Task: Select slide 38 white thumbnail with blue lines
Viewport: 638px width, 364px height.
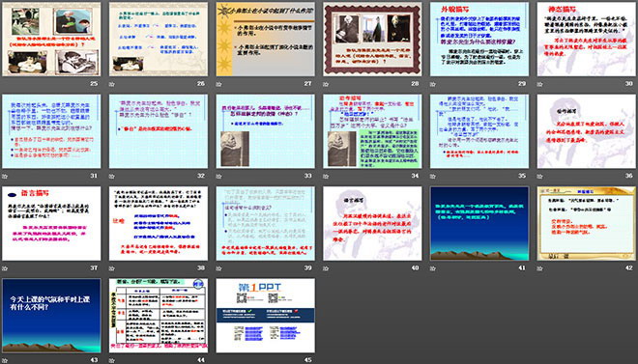Action: [x=159, y=223]
